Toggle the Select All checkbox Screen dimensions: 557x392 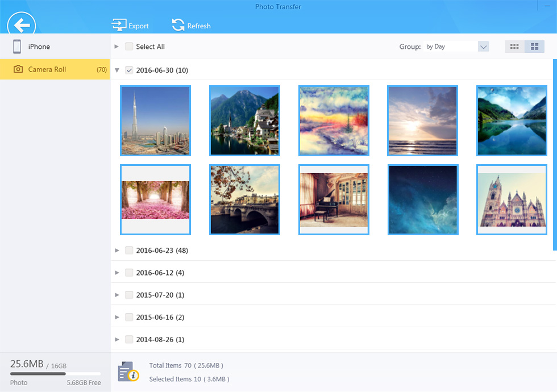(x=129, y=47)
